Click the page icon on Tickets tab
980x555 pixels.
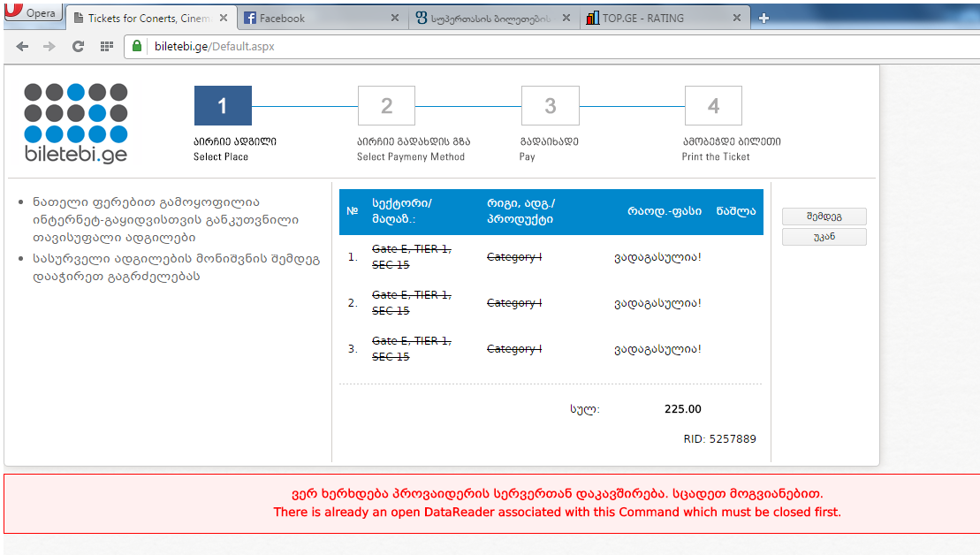(79, 19)
